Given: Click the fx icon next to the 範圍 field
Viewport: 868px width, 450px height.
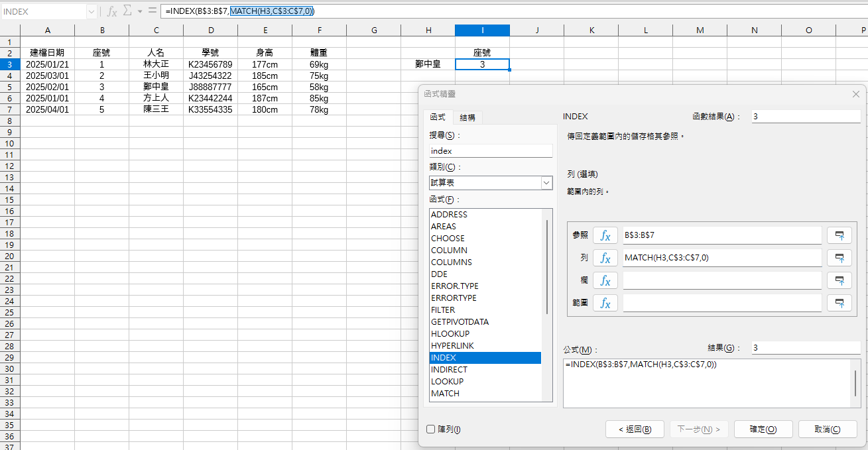Looking at the screenshot, I should pos(604,303).
